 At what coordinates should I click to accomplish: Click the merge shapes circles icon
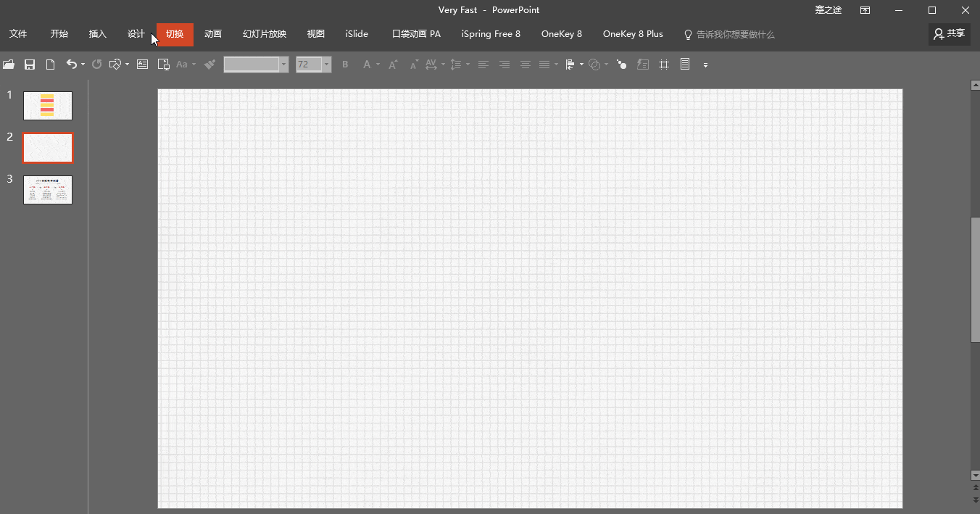point(594,65)
